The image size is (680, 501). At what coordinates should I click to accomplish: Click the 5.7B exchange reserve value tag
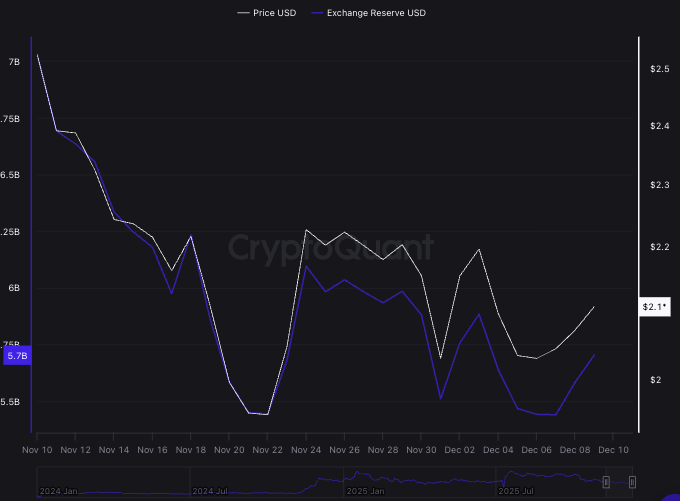click(x=17, y=355)
